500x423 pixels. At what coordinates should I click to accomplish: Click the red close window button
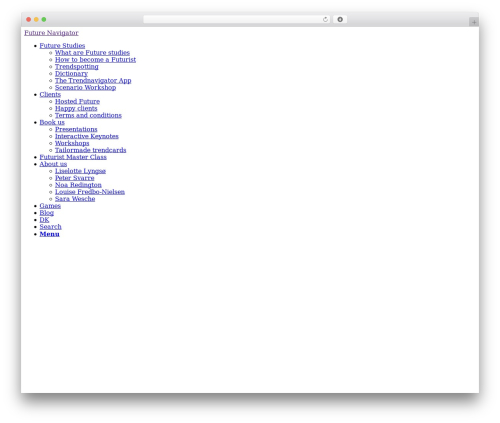point(29,19)
